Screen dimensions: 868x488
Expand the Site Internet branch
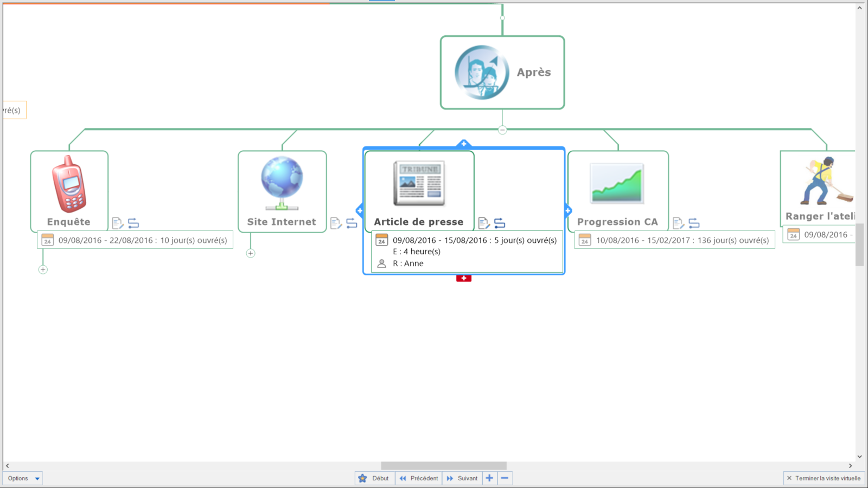click(251, 253)
